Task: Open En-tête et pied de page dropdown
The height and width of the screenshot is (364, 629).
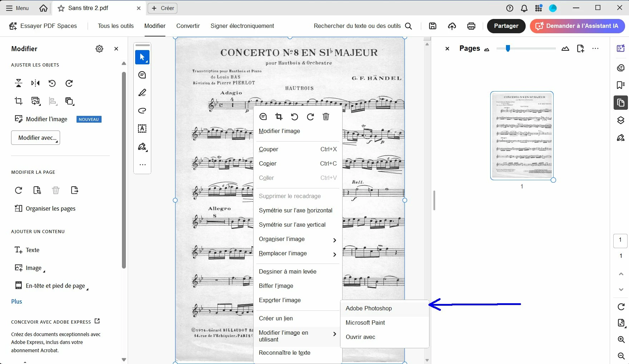Action: click(x=51, y=286)
